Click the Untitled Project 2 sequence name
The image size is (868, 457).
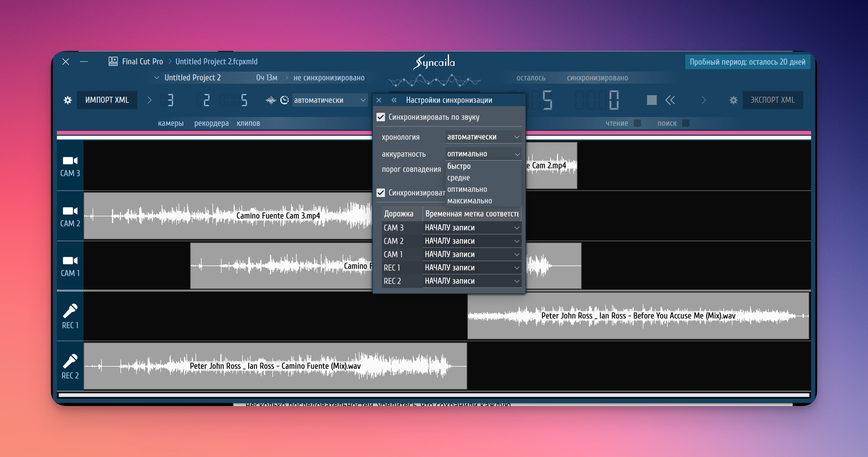coord(193,78)
